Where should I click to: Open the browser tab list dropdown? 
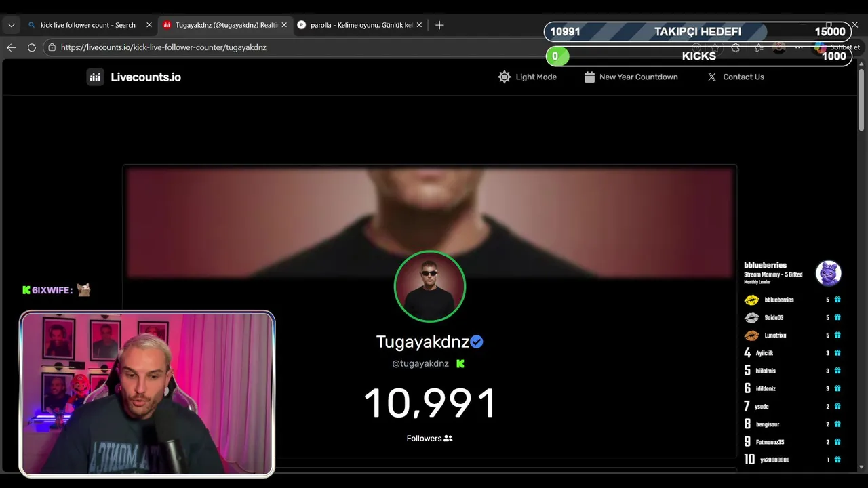11,25
